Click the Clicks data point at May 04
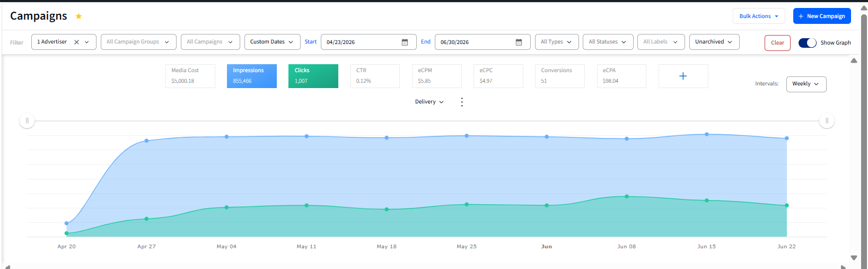868x269 pixels. coord(226,207)
